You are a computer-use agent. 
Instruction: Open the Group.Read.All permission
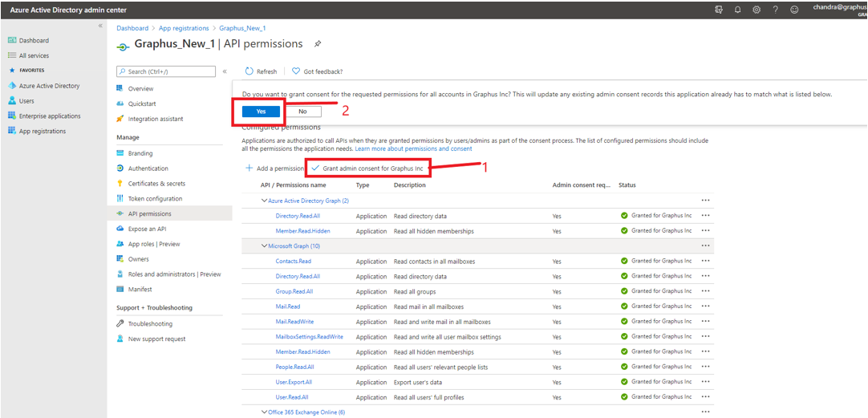pyautogui.click(x=294, y=291)
